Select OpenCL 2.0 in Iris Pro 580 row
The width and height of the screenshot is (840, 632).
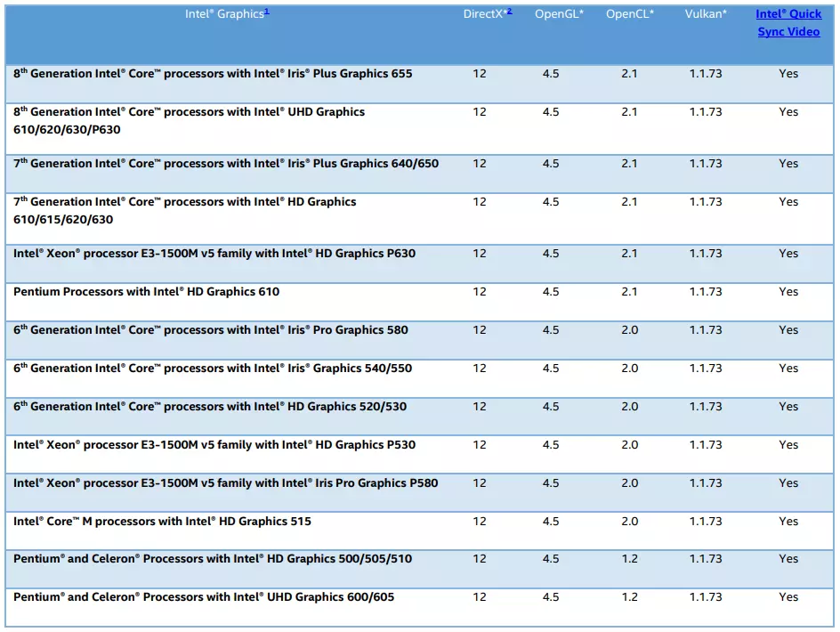pos(629,330)
